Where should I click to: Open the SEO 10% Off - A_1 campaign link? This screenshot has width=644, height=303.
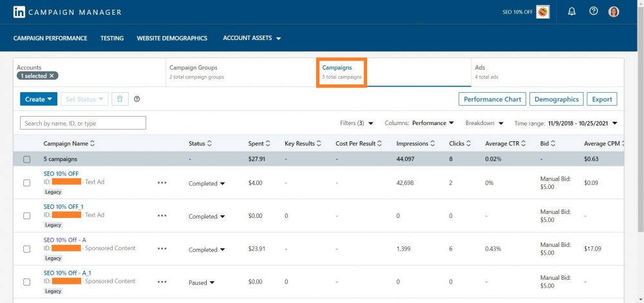(68, 273)
